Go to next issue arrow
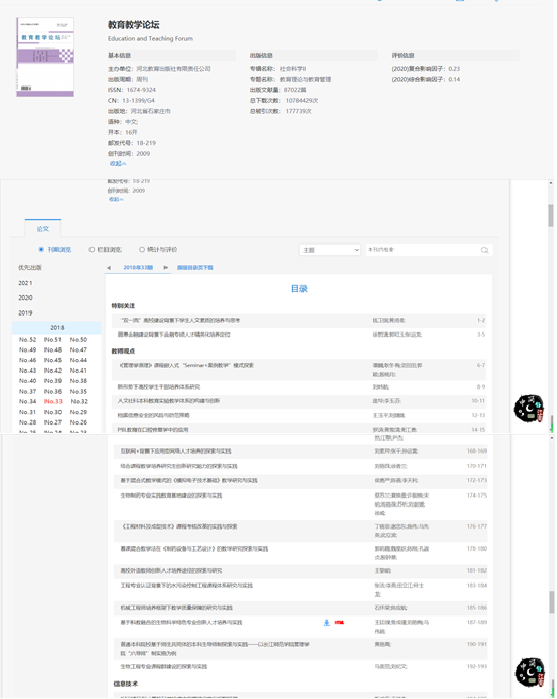Screen dimensions: 557x699 click(166, 267)
